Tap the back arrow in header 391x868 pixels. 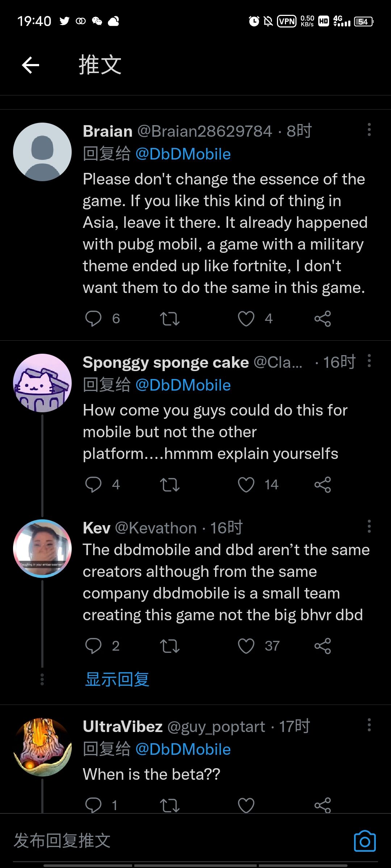30,65
